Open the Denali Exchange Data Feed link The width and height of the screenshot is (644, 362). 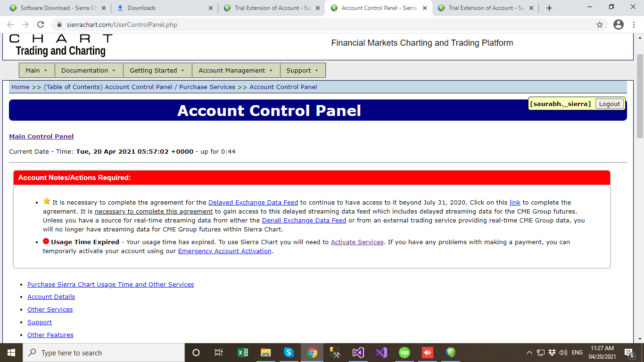point(304,220)
